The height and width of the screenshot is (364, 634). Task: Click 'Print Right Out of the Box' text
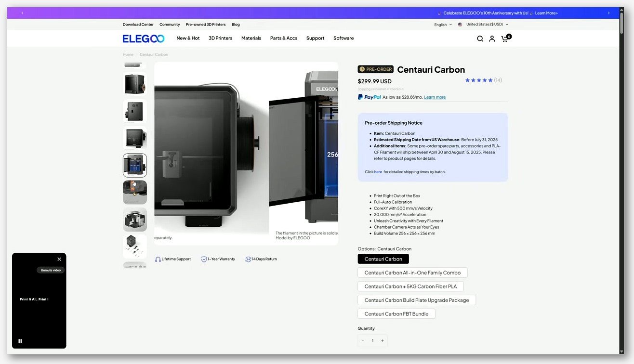pyautogui.click(x=397, y=196)
